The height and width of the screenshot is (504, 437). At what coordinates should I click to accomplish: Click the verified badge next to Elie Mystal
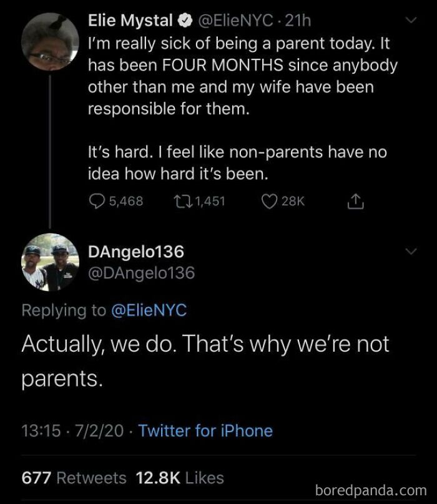click(184, 19)
